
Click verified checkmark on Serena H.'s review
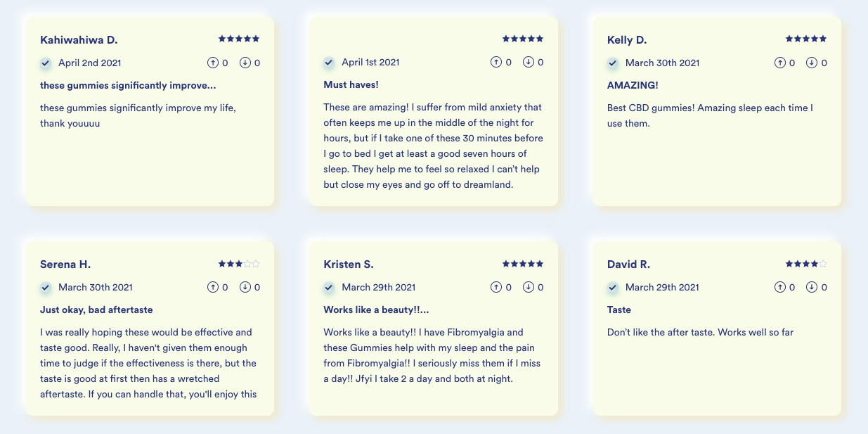coord(46,287)
